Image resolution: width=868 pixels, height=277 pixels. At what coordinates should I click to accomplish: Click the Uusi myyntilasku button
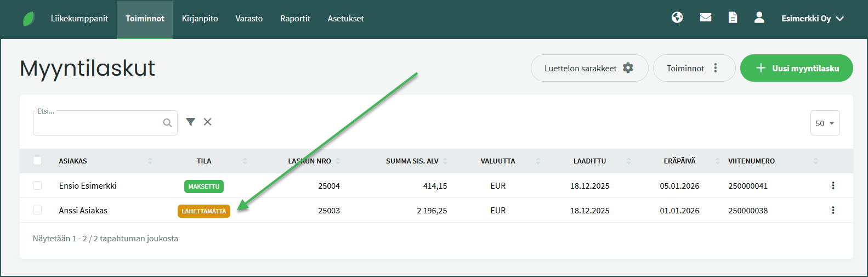796,68
